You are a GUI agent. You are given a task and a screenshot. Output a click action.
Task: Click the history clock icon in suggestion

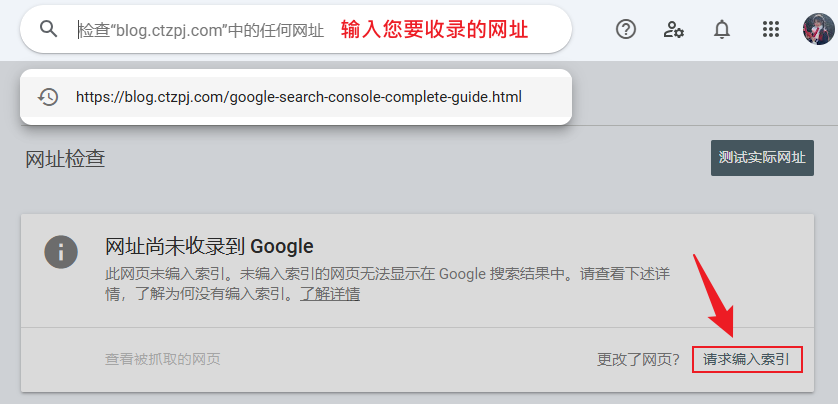[48, 97]
